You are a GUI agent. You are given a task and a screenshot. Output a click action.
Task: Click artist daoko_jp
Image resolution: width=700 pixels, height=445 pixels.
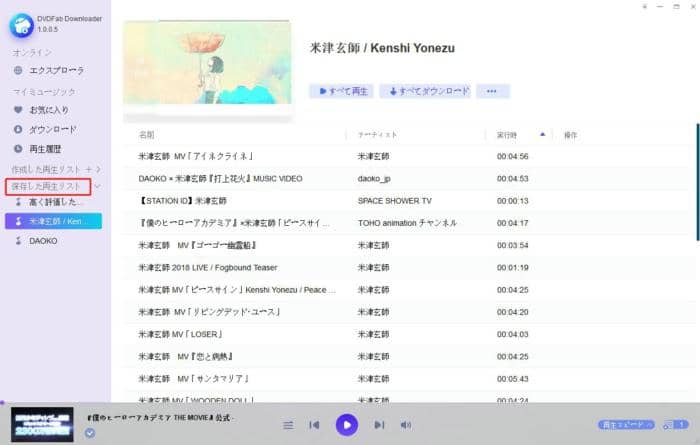pos(374,179)
